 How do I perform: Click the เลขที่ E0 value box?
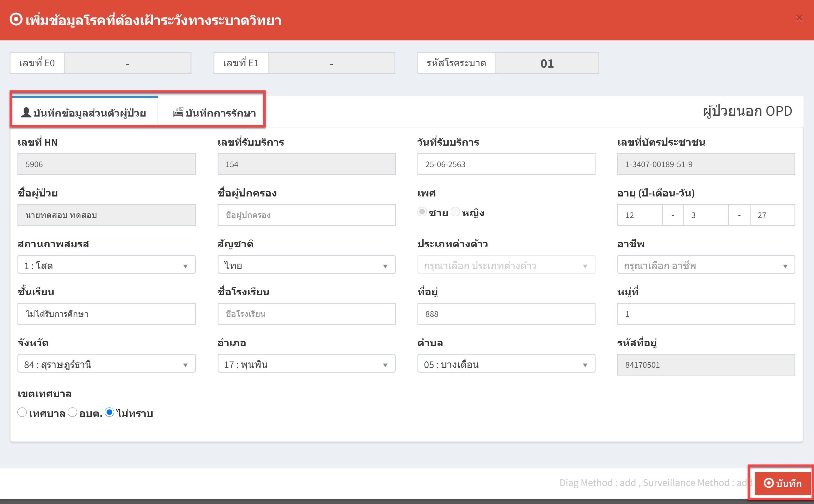click(127, 63)
